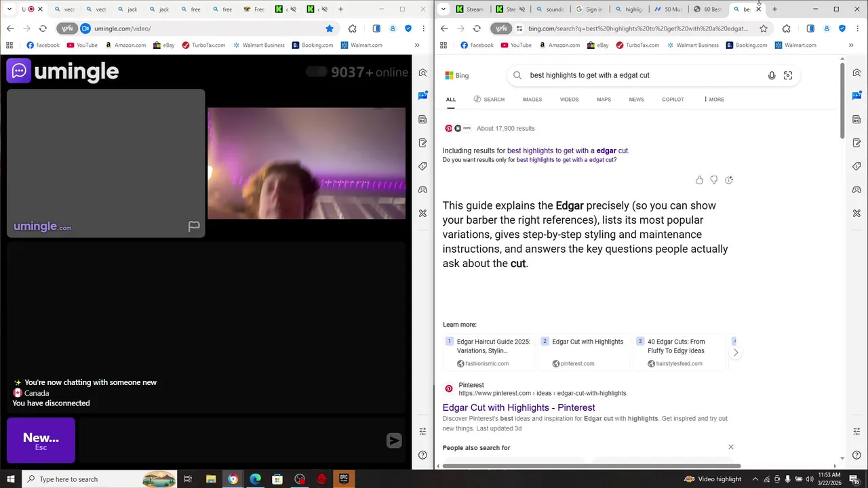Viewport: 868px width, 488px height.
Task: Dislike the Bing answer with thumbs down
Action: [x=714, y=180]
